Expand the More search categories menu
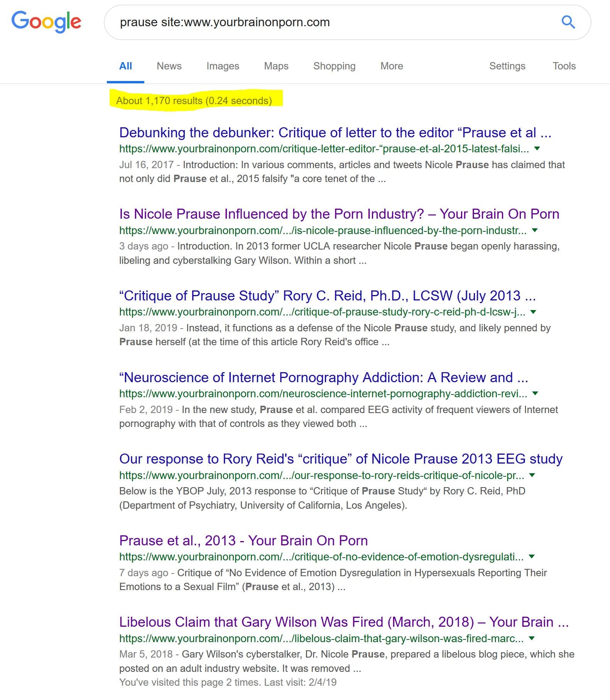Screen dimensions: 610x700 coord(392,66)
